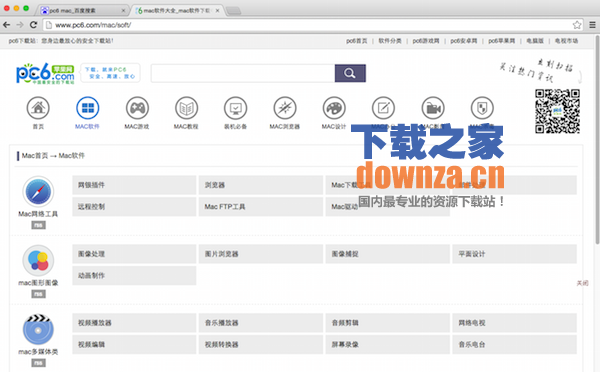Open the 动画制作 category
This screenshot has width=600, height=372.
tap(134, 276)
